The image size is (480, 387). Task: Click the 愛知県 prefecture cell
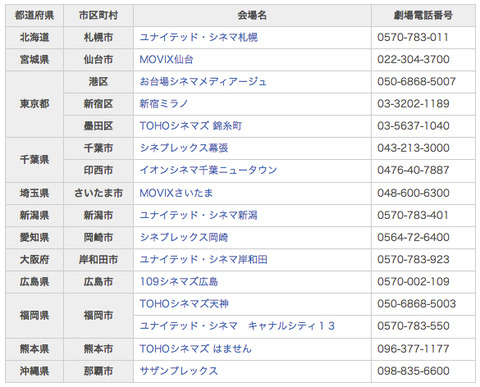coord(34,237)
